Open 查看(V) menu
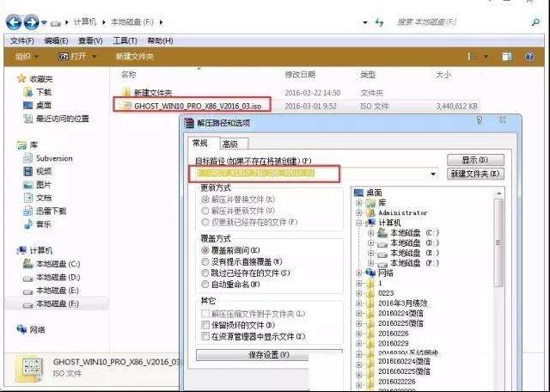The height and width of the screenshot is (392, 550). pos(90,40)
